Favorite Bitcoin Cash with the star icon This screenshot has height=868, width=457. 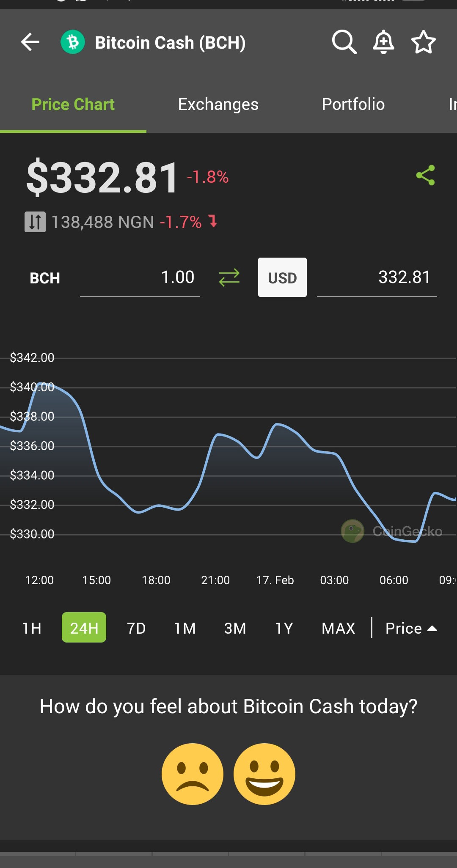[424, 42]
